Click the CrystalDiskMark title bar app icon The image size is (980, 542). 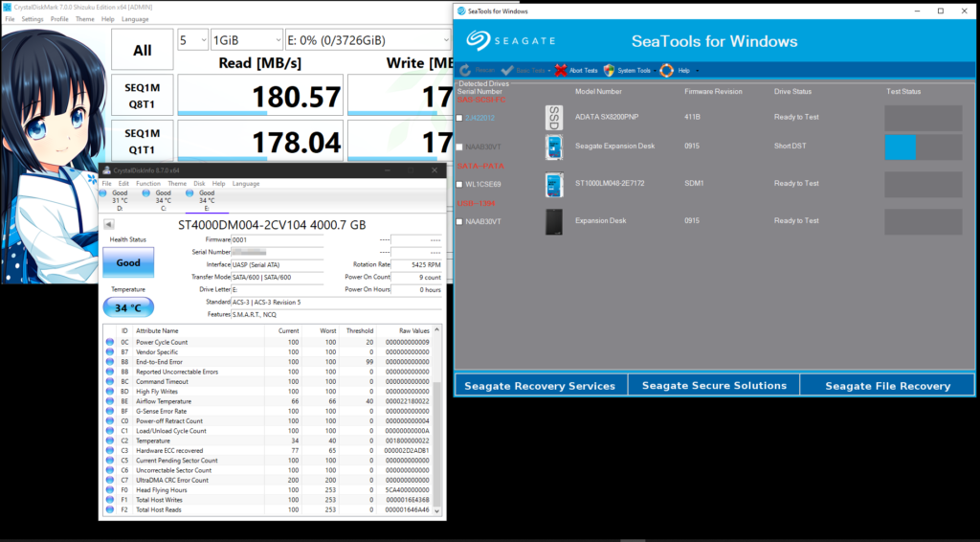(x=8, y=7)
